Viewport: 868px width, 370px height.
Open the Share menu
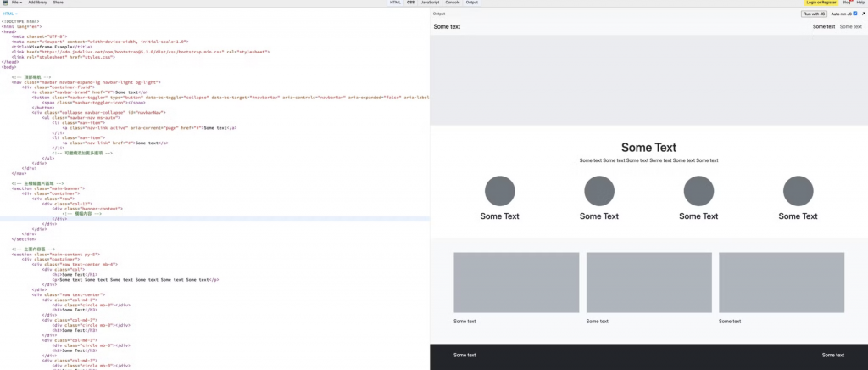[58, 3]
